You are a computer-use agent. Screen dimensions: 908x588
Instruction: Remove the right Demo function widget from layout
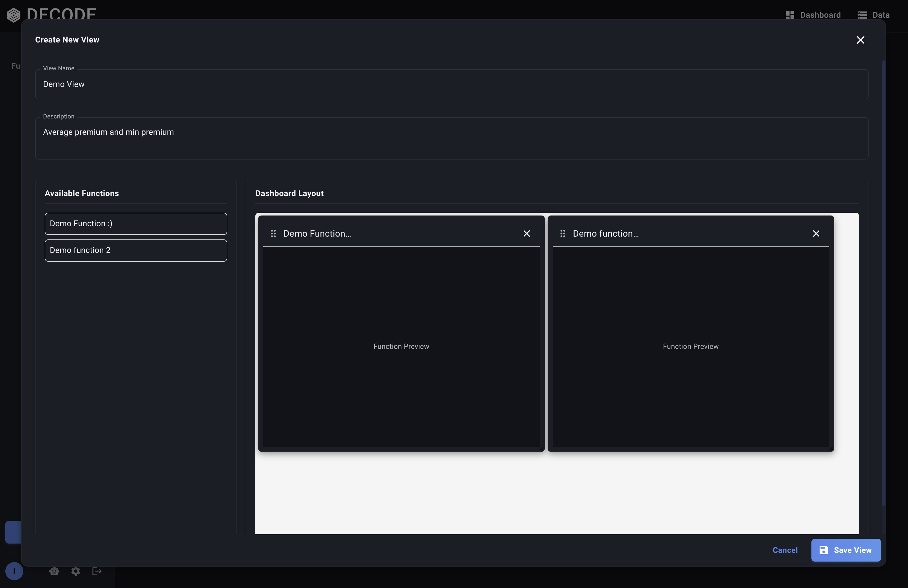point(816,233)
